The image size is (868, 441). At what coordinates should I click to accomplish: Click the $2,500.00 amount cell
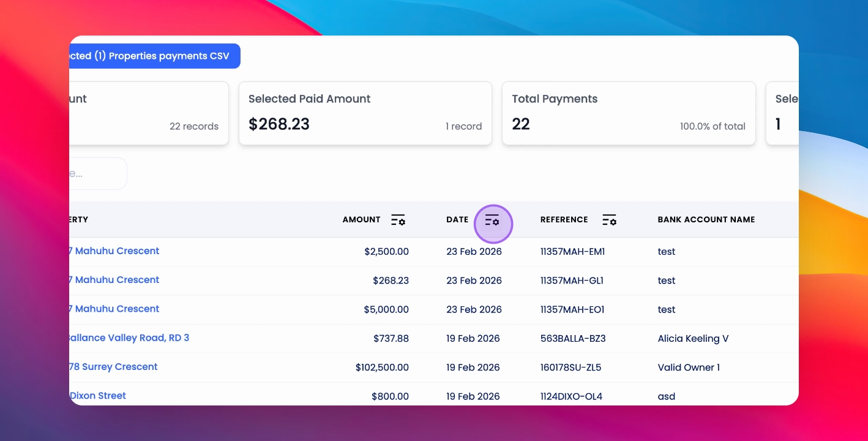[x=386, y=252]
